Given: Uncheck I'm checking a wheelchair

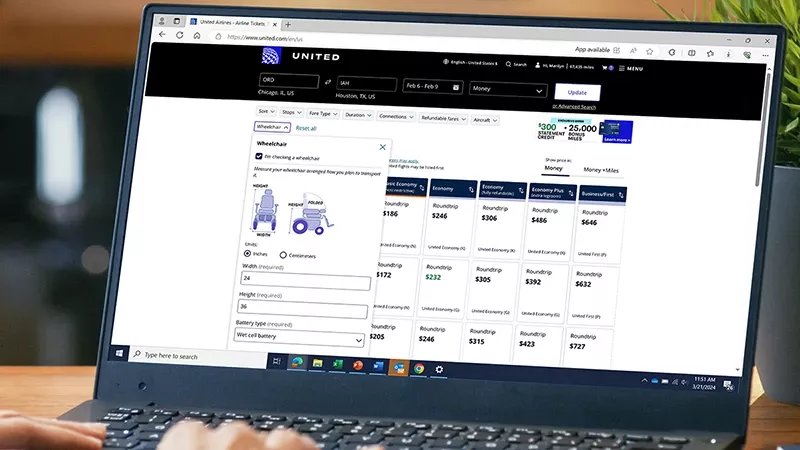Looking at the screenshot, I should [x=259, y=156].
